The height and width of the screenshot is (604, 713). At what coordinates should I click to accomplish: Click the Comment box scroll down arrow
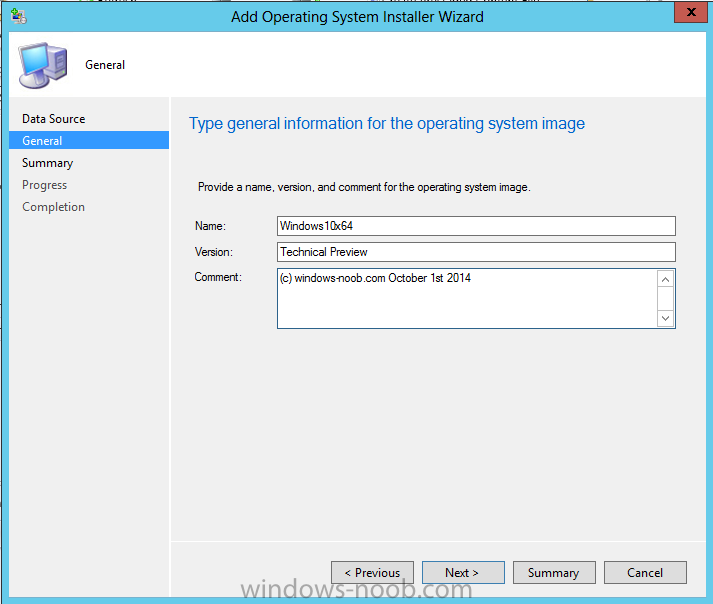(665, 318)
